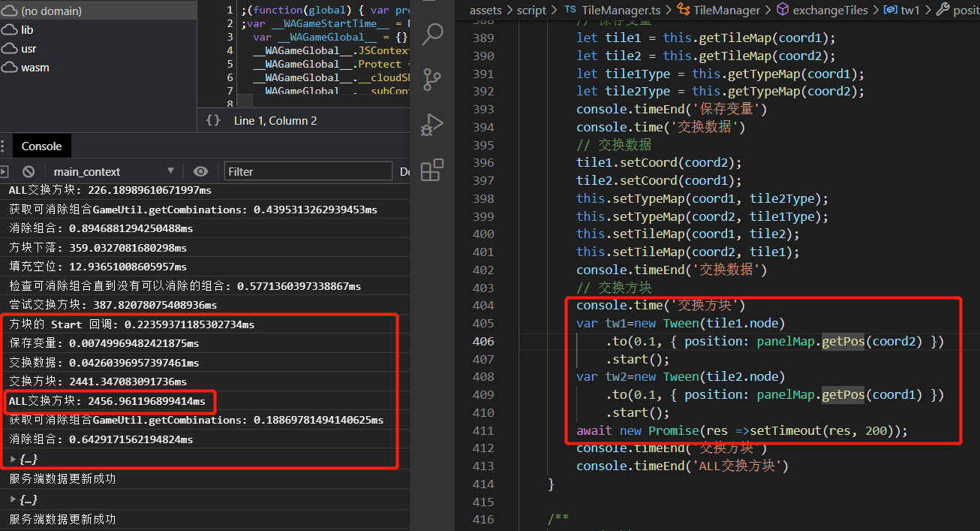
Task: Toggle the live expression eye icon
Action: point(200,171)
